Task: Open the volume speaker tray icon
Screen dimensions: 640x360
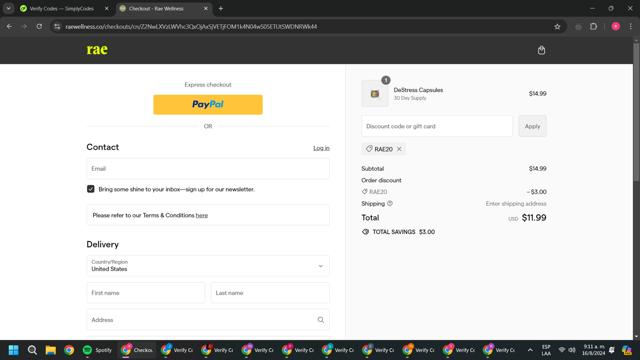Action: pos(572,350)
